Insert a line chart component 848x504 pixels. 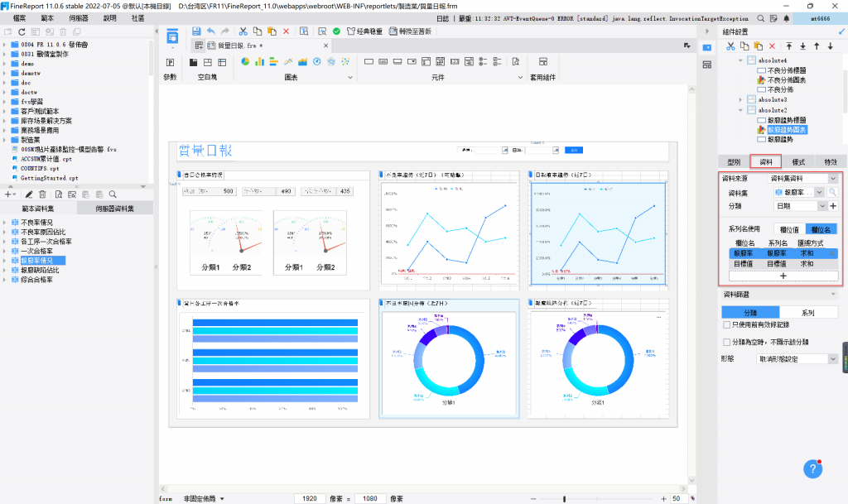pyautogui.click(x=288, y=61)
